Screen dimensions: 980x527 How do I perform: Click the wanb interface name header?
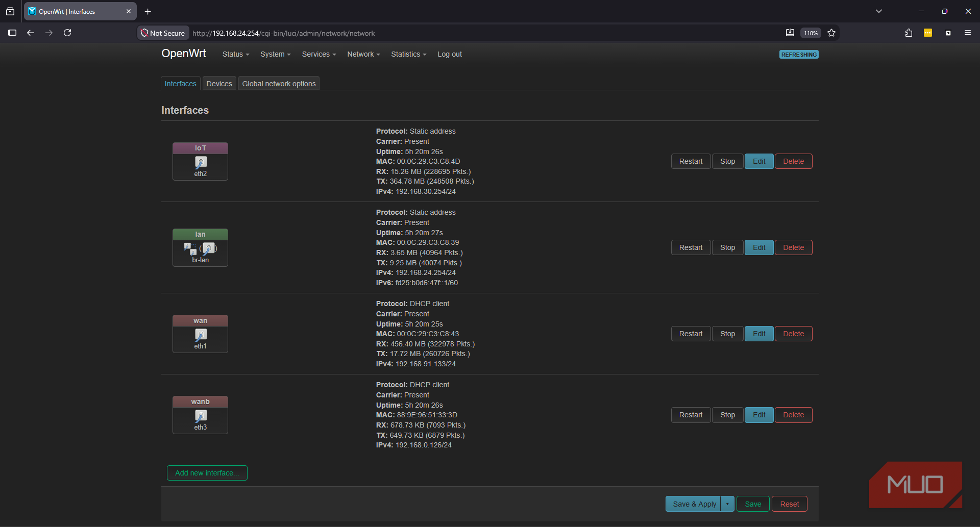coord(200,401)
